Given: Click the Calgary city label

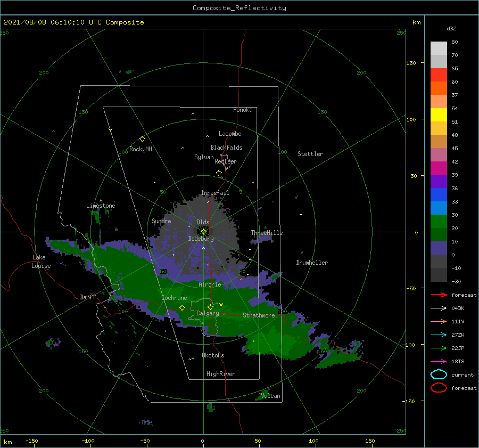Looking at the screenshot, I should click(x=208, y=313).
